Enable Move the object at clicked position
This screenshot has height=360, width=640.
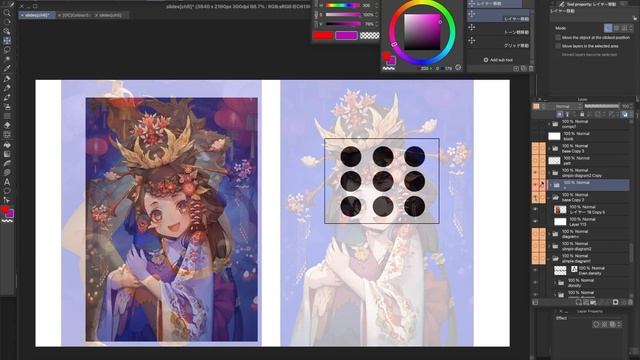click(558, 38)
